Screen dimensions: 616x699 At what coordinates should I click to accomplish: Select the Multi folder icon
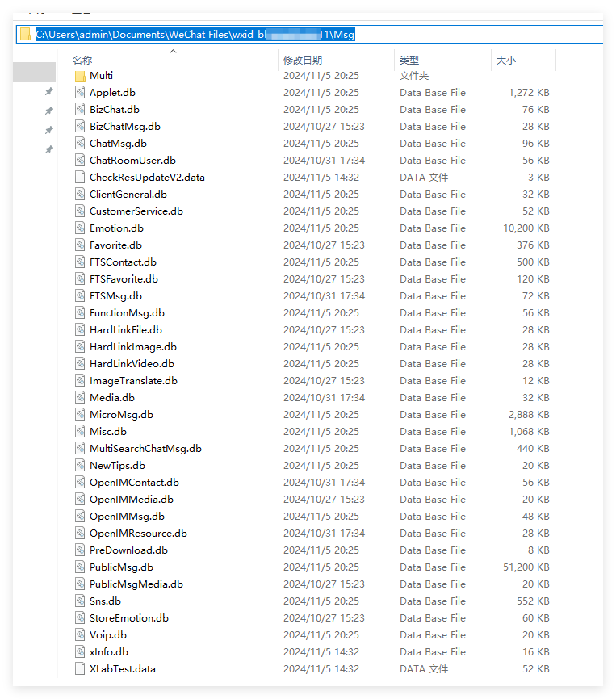tap(80, 76)
